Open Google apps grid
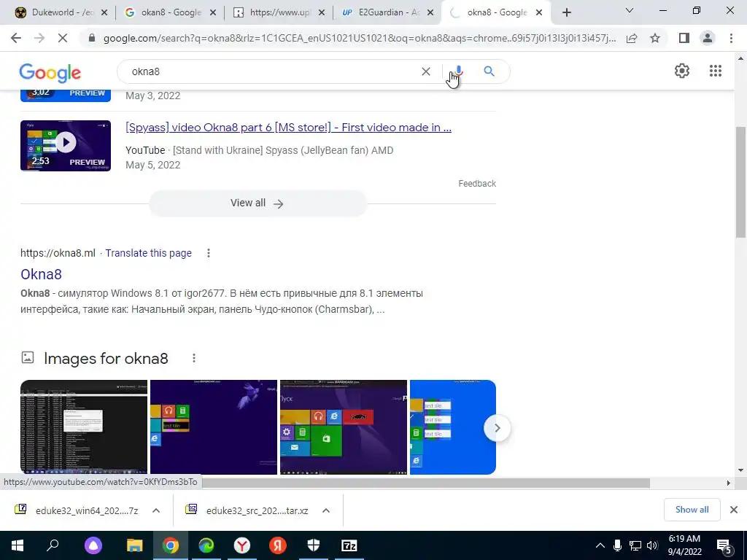This screenshot has width=747, height=560. point(716,71)
